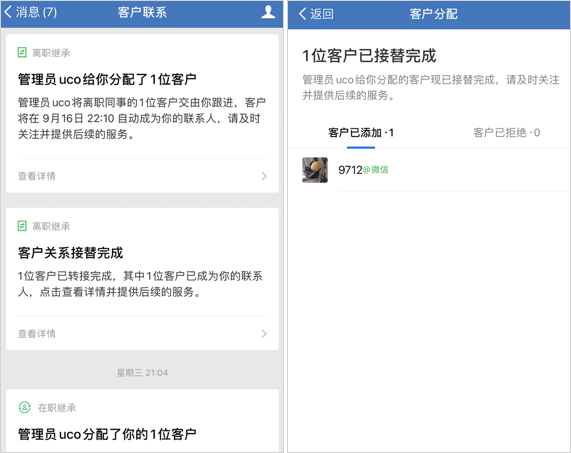Click the 在职继承 circular icon
This screenshot has width=571, height=453.
[24, 407]
